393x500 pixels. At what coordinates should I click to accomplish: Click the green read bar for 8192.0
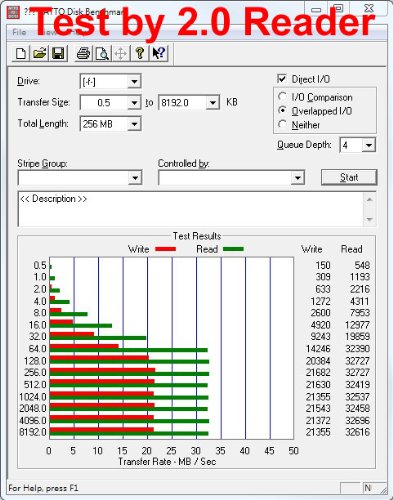129,433
